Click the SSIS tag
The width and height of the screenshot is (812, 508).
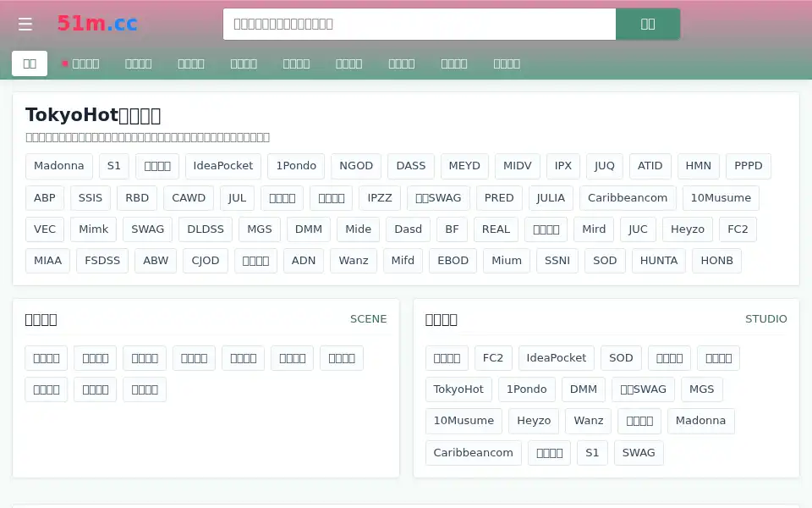coord(91,198)
